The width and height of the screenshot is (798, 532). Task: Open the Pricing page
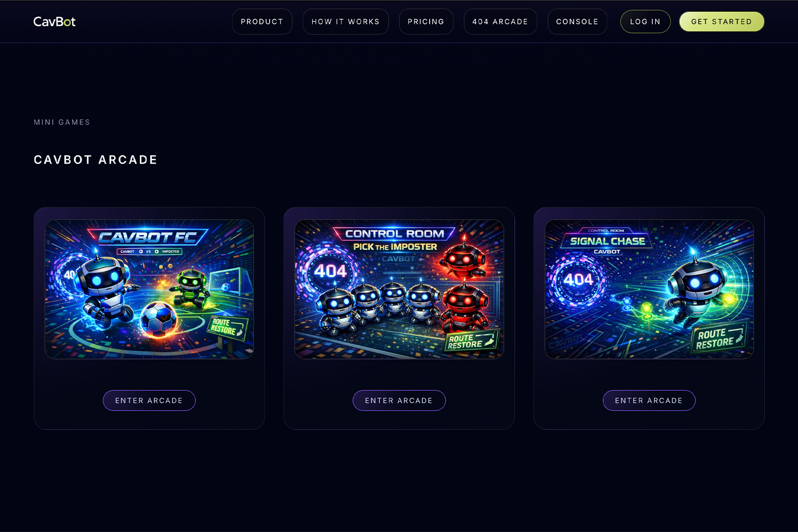click(426, 22)
